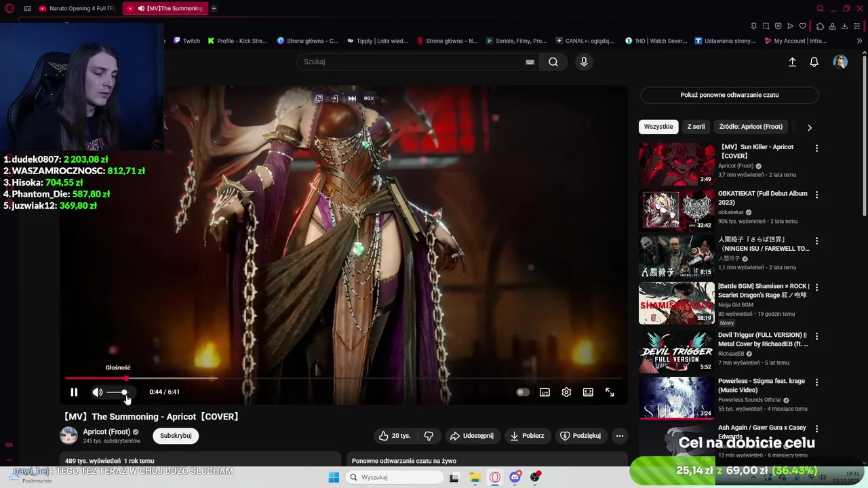Select the Źródło: Apricot (Froot) chip
The height and width of the screenshot is (488, 868).
coord(751,127)
